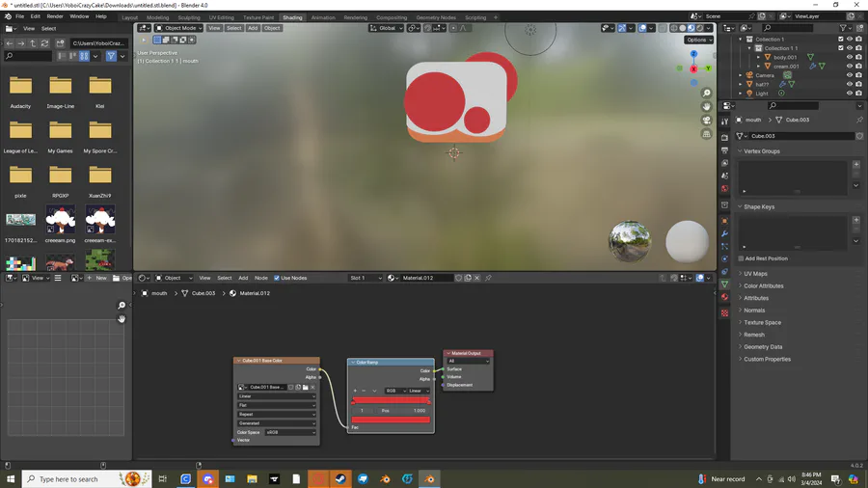Expand the body.001 outliner row
The width and height of the screenshot is (868, 488).
759,57
